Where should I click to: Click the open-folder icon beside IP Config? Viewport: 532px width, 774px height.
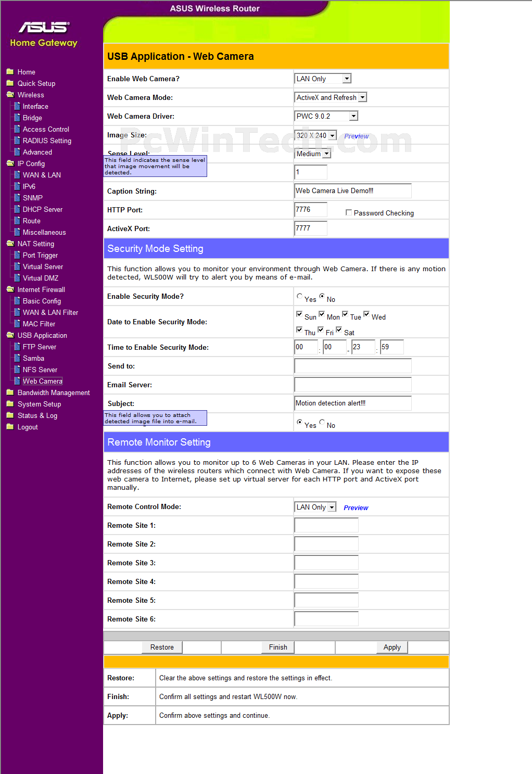10,163
